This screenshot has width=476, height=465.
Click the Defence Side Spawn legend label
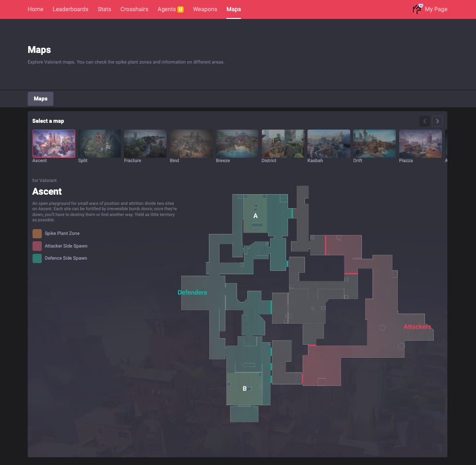(66, 258)
